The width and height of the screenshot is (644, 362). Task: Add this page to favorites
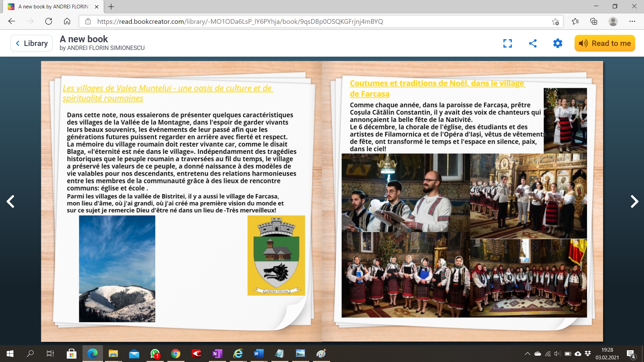click(555, 21)
